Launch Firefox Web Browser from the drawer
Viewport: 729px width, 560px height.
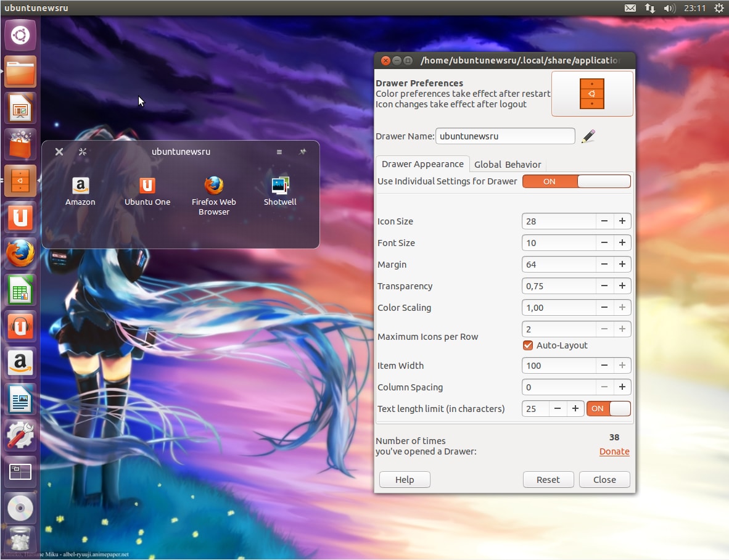pos(214,196)
